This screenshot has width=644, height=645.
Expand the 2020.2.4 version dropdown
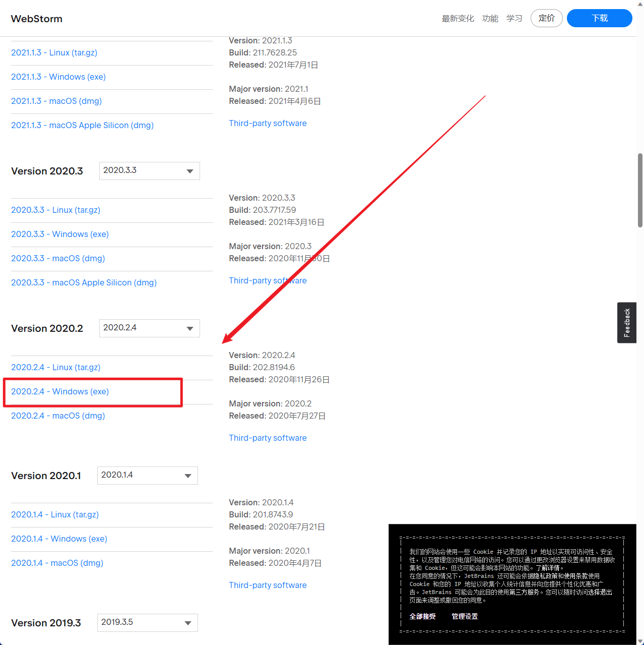click(149, 328)
